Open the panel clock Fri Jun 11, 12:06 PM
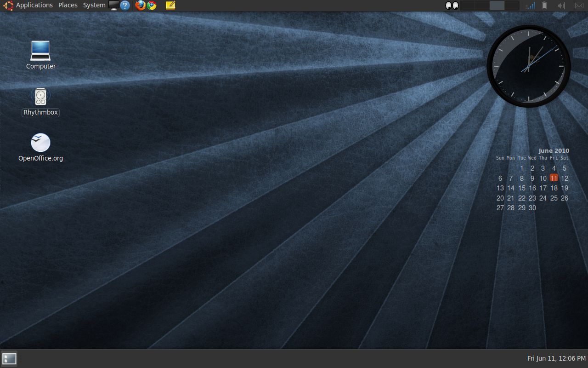Image resolution: width=588 pixels, height=368 pixels. coord(556,358)
